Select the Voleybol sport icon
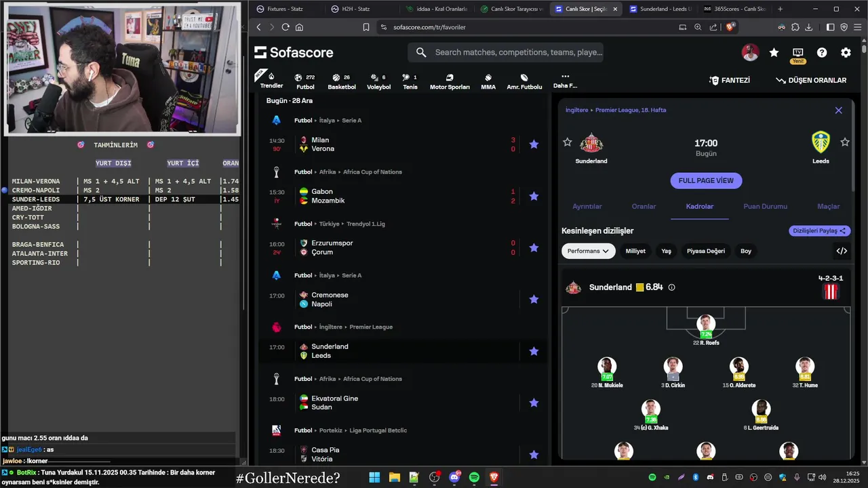 click(x=378, y=81)
